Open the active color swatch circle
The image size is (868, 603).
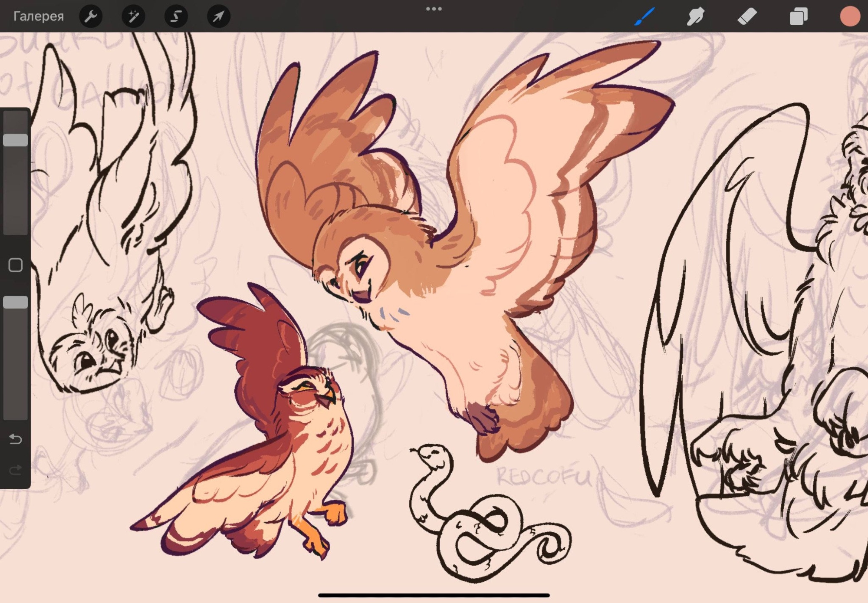tap(849, 16)
